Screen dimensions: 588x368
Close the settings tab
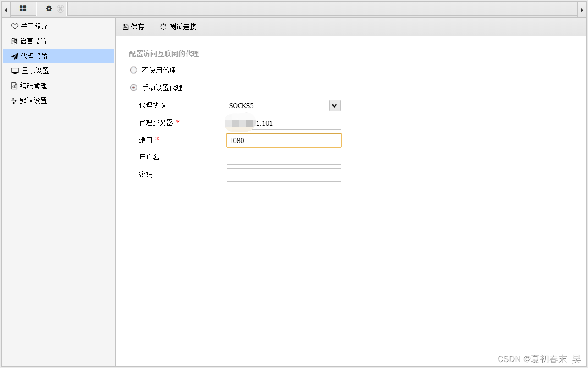click(60, 9)
